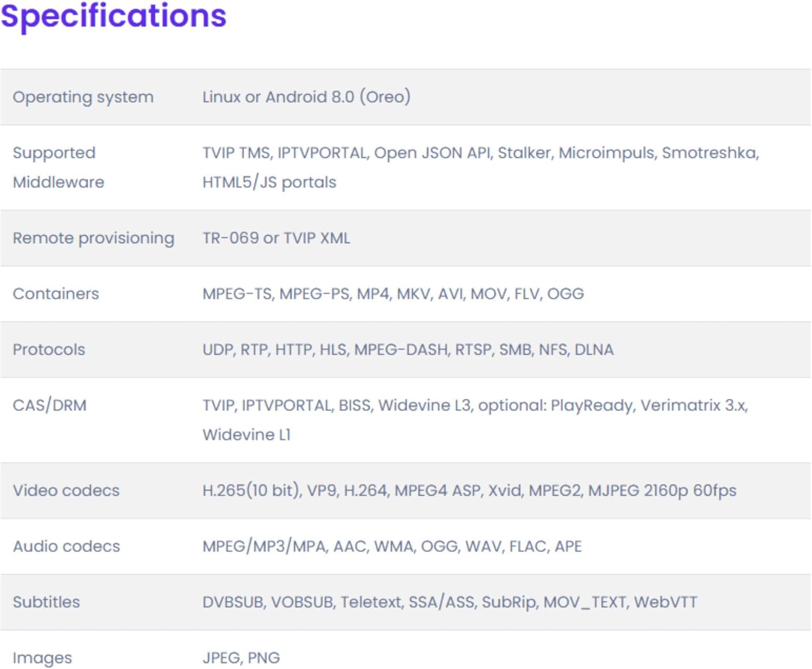This screenshot has width=812, height=669.
Task: Click the 'Supported Middleware' row label
Action: click(x=58, y=167)
